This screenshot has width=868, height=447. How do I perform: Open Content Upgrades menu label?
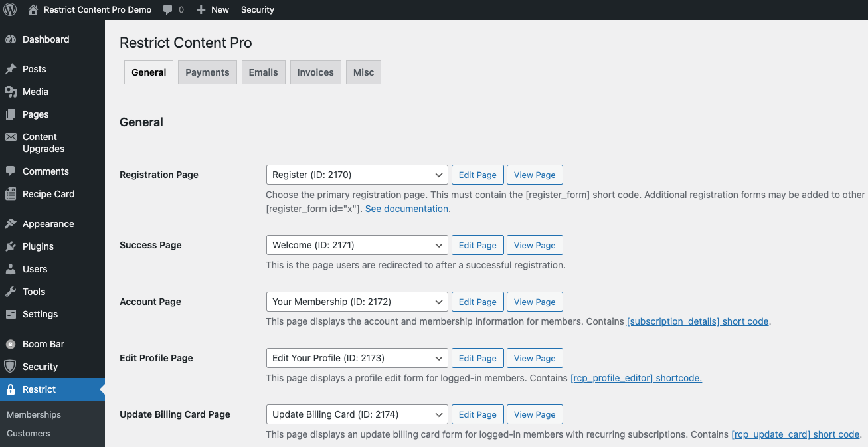click(44, 143)
